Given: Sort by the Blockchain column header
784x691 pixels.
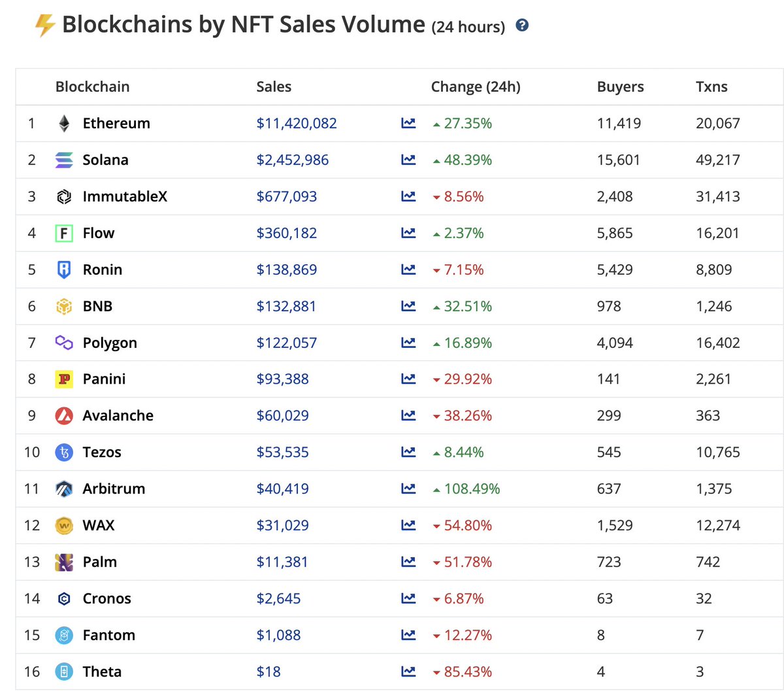Looking at the screenshot, I should [92, 86].
